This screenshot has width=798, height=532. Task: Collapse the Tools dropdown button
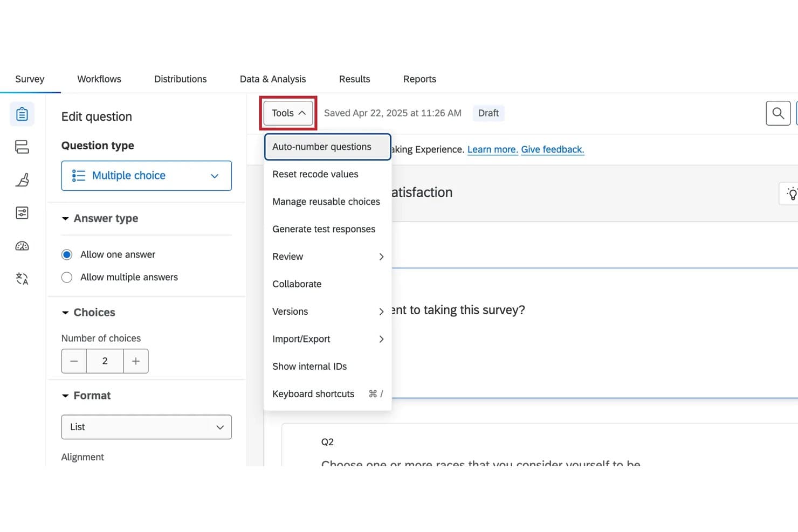click(x=288, y=113)
